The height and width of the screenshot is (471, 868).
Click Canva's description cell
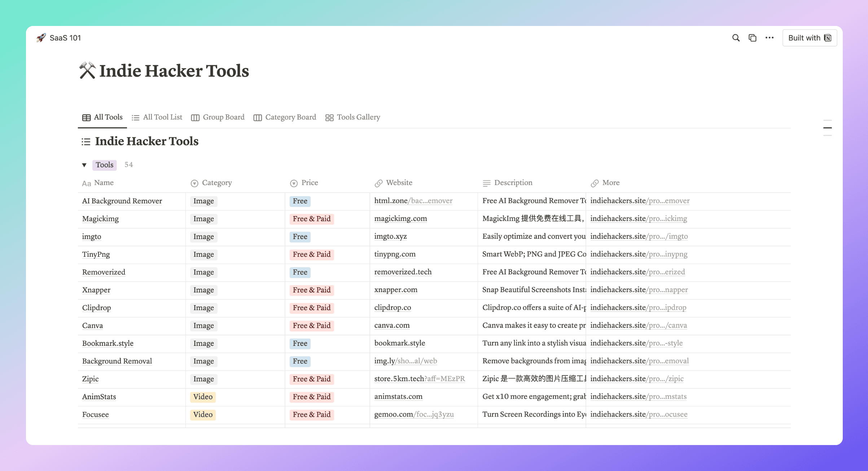(x=532, y=325)
